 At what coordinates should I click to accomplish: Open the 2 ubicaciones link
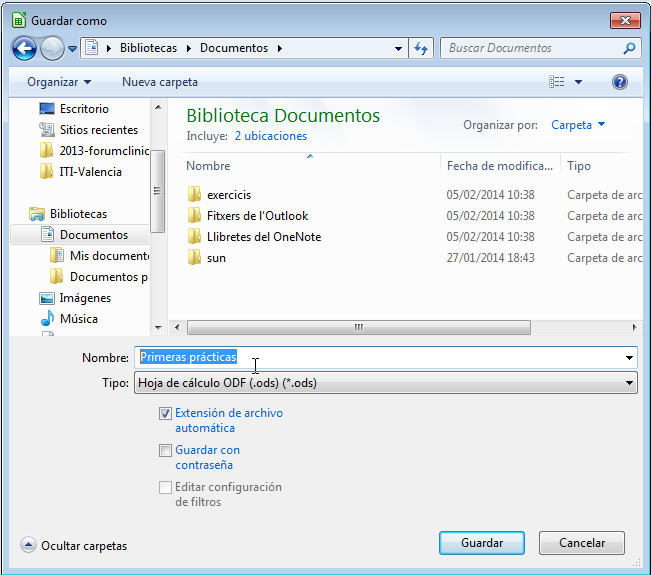(x=271, y=136)
